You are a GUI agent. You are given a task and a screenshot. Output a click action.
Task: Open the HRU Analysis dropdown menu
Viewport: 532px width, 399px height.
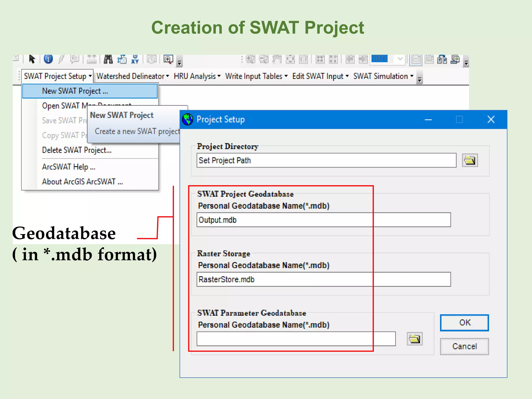(197, 76)
